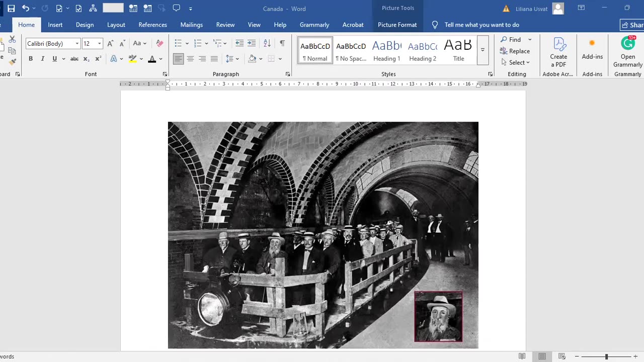The width and height of the screenshot is (644, 362).
Task: Toggle Bold formatting
Action: point(31,59)
